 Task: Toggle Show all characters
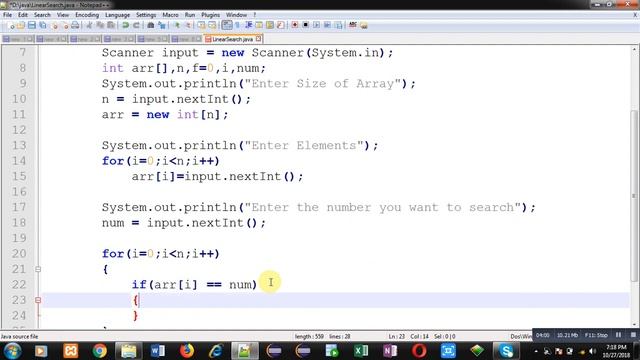tap(237, 25)
